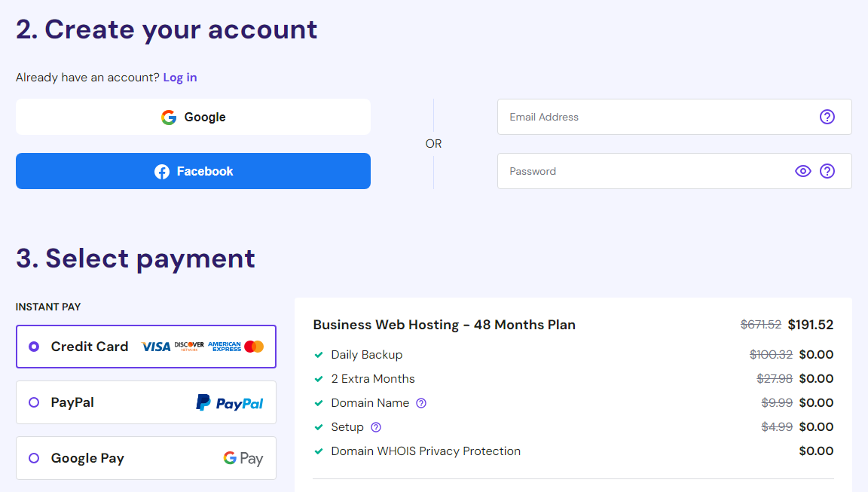The height and width of the screenshot is (492, 868).
Task: Focus the Password input field
Action: click(674, 171)
